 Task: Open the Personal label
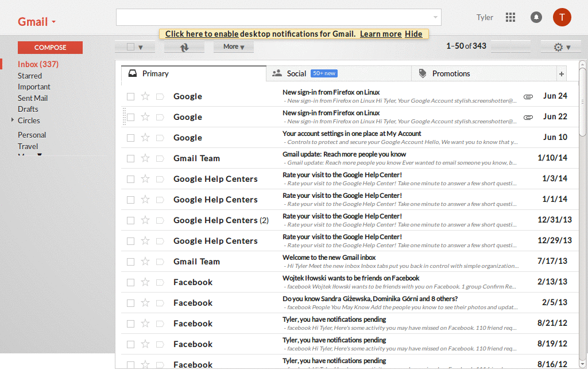pyautogui.click(x=32, y=135)
